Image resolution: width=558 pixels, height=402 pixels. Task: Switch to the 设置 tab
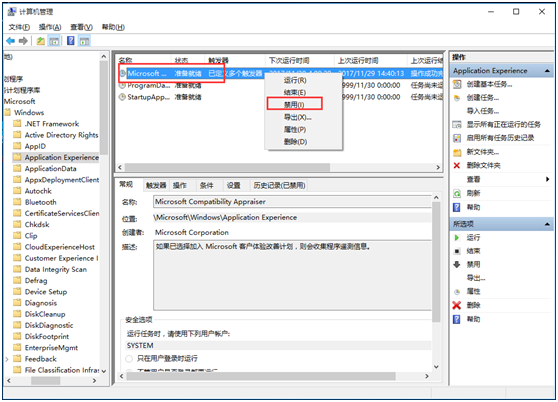tap(233, 185)
